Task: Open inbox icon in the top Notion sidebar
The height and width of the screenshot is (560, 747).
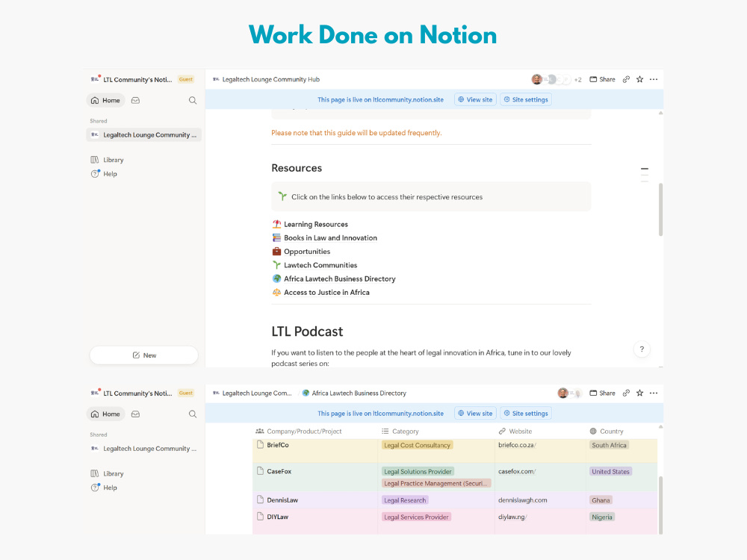Action: point(135,101)
